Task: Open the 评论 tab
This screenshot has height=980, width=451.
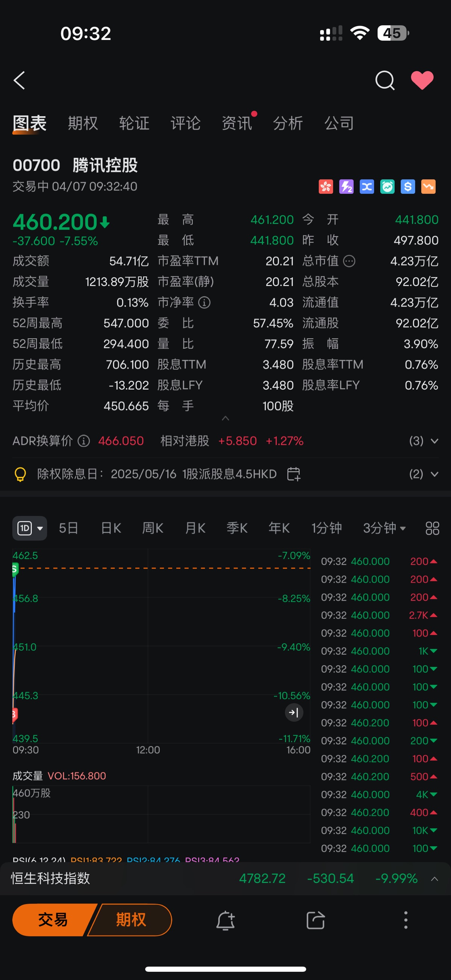Action: click(186, 123)
